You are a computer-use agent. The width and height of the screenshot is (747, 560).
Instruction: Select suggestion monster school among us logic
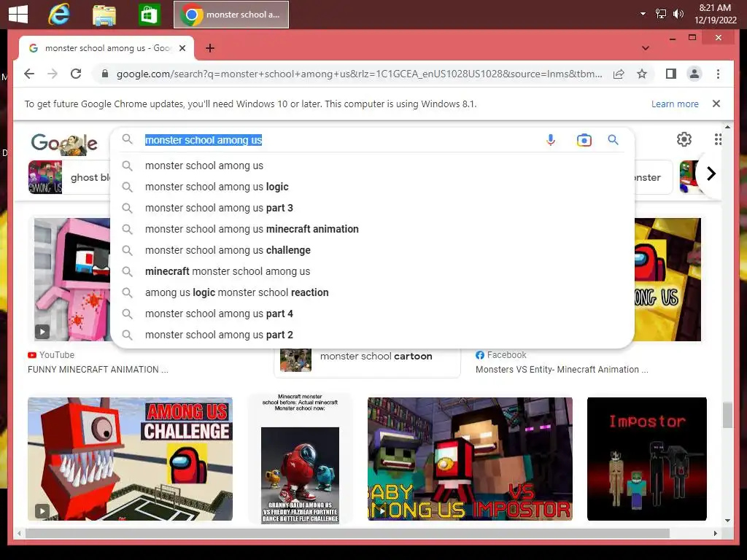pos(372,187)
